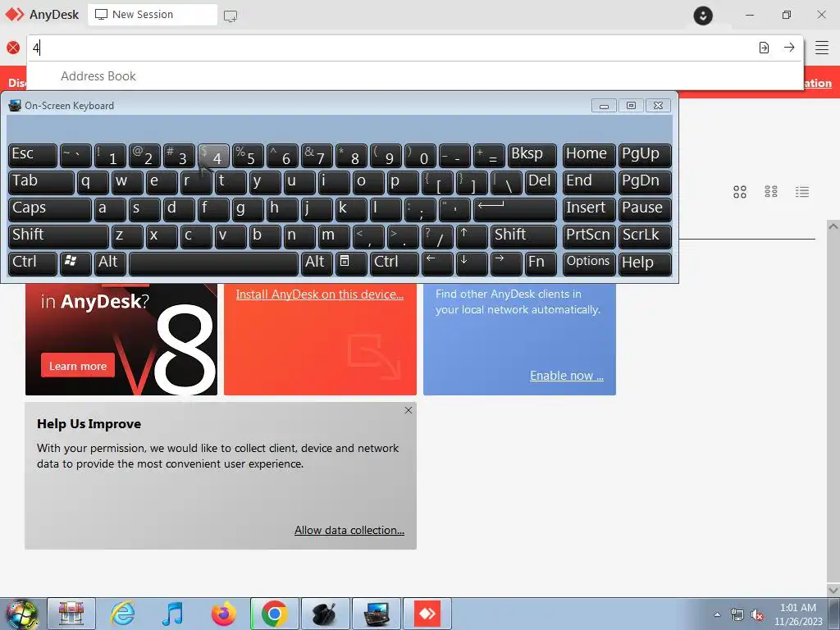Image resolution: width=840 pixels, height=630 pixels.
Task: Open Internet Explorer from the taskbar
Action: [123, 614]
